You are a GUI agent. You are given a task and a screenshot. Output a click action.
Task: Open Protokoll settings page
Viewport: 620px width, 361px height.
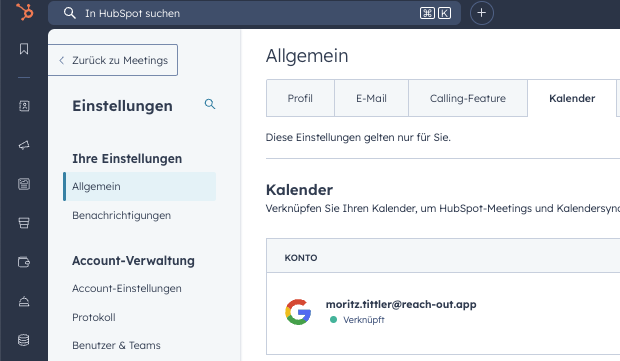[94, 318]
